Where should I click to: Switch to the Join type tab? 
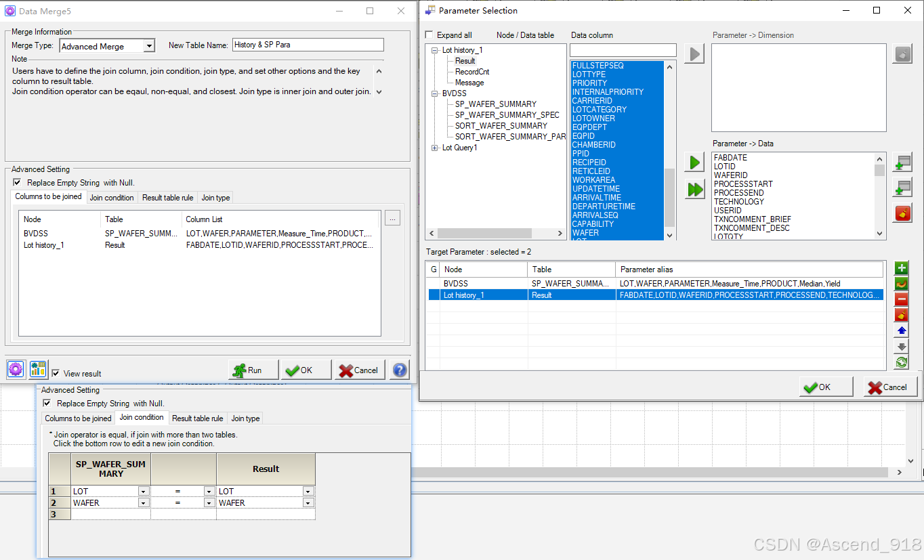pyautogui.click(x=215, y=197)
